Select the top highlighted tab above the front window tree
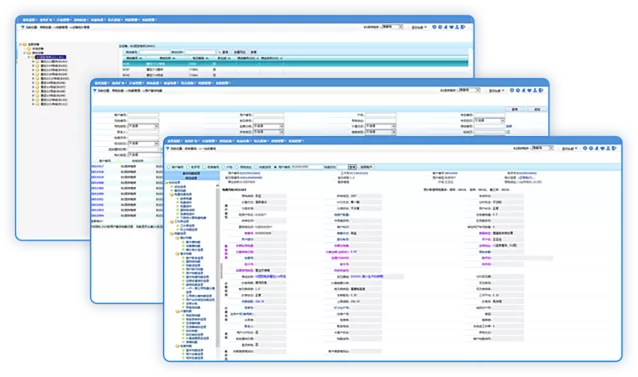638x377 pixels. click(x=191, y=173)
